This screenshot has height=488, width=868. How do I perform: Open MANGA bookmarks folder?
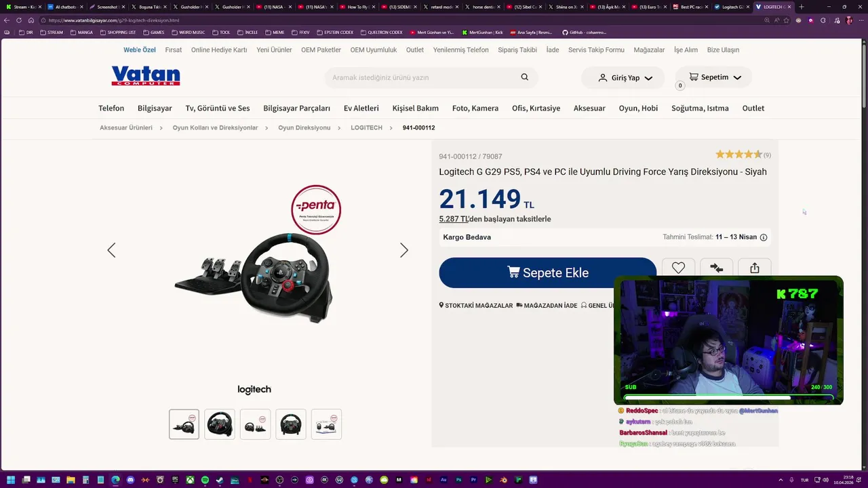click(81, 32)
